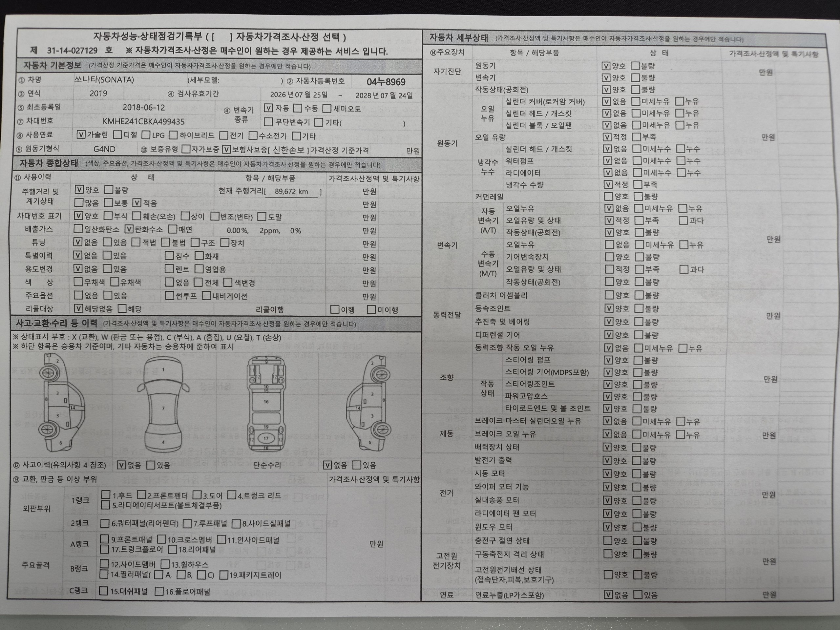Click the first registration date 2018-06-12
Screen dimensions: 840x630
[x=144, y=108]
